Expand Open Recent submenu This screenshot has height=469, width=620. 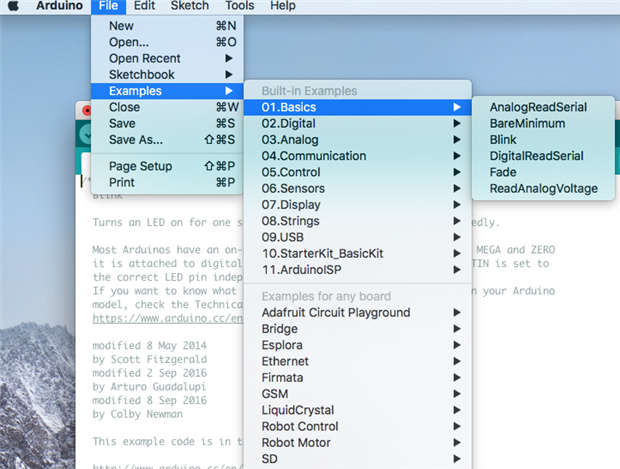click(x=167, y=58)
